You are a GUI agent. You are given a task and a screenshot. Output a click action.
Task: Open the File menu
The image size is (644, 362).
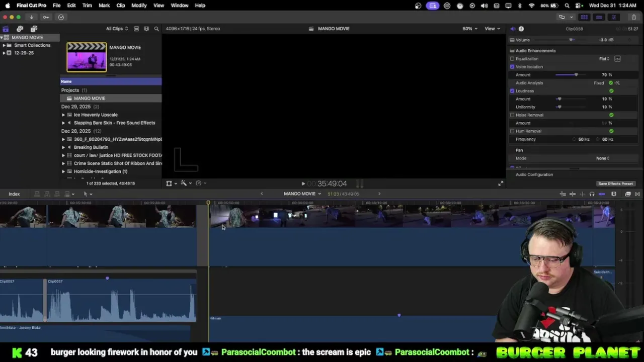click(x=56, y=6)
